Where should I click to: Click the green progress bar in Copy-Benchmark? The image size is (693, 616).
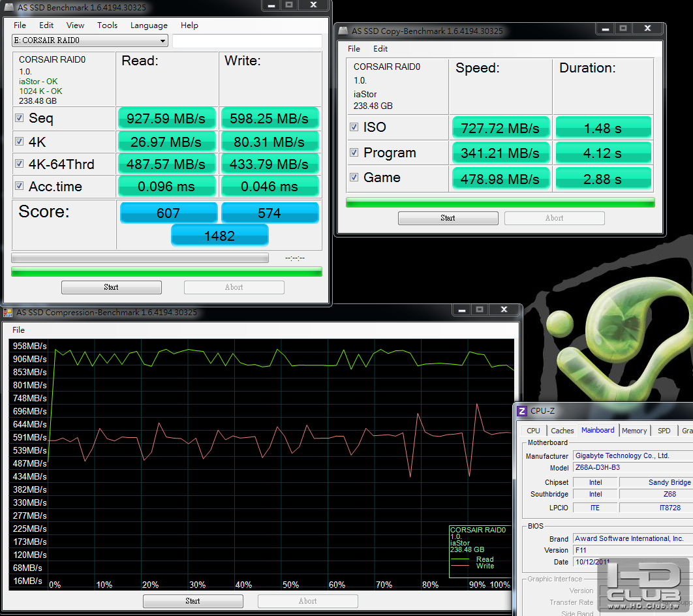pyautogui.click(x=501, y=202)
